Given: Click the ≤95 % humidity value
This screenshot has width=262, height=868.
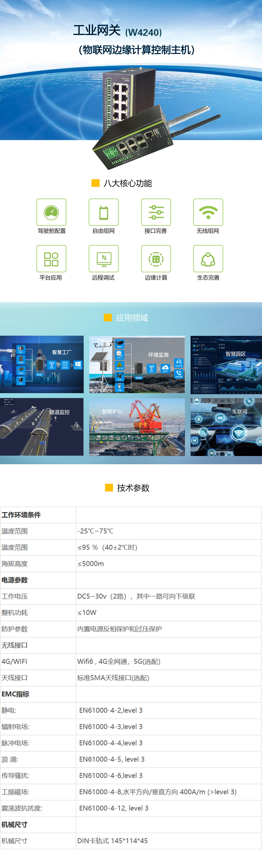Looking at the screenshot, I should click(x=107, y=548).
